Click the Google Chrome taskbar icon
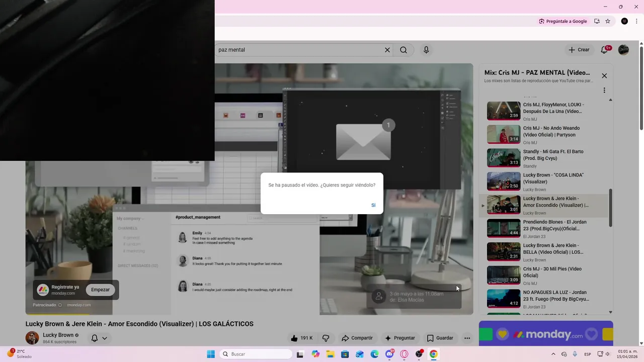644x362 pixels. tap(434, 354)
